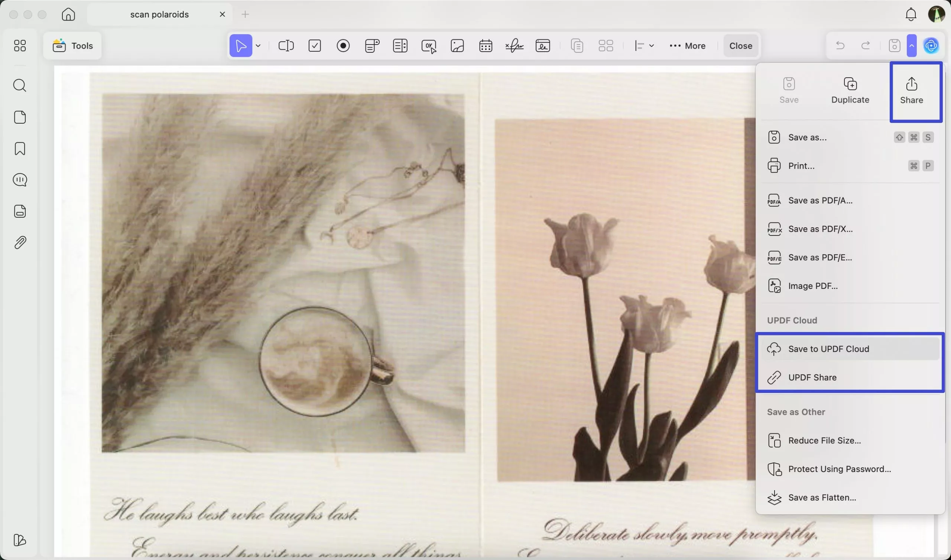951x560 pixels.
Task: Open the bookmarks sidebar icon
Action: click(20, 149)
